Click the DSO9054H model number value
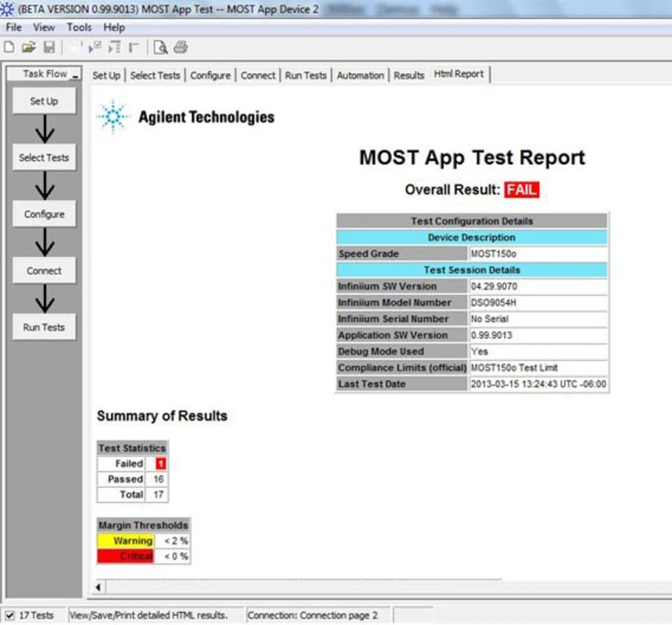Viewport: 672px width, 625px height. pyautogui.click(x=538, y=303)
